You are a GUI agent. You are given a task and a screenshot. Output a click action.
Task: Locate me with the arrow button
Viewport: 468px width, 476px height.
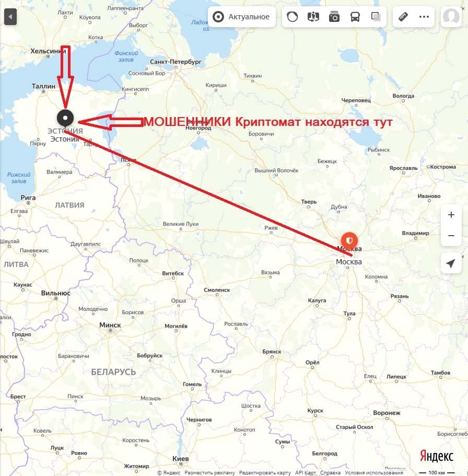tap(451, 263)
